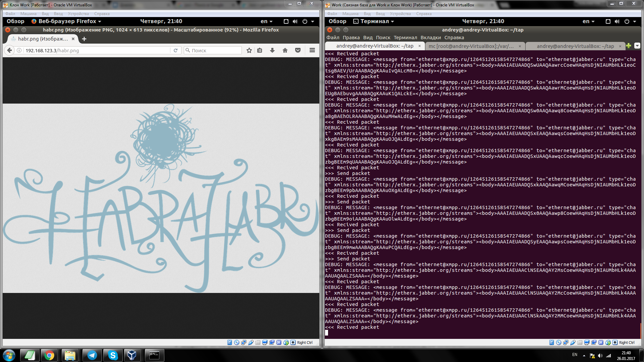
Task: Open Telegram from Windows taskbar
Action: 92,355
